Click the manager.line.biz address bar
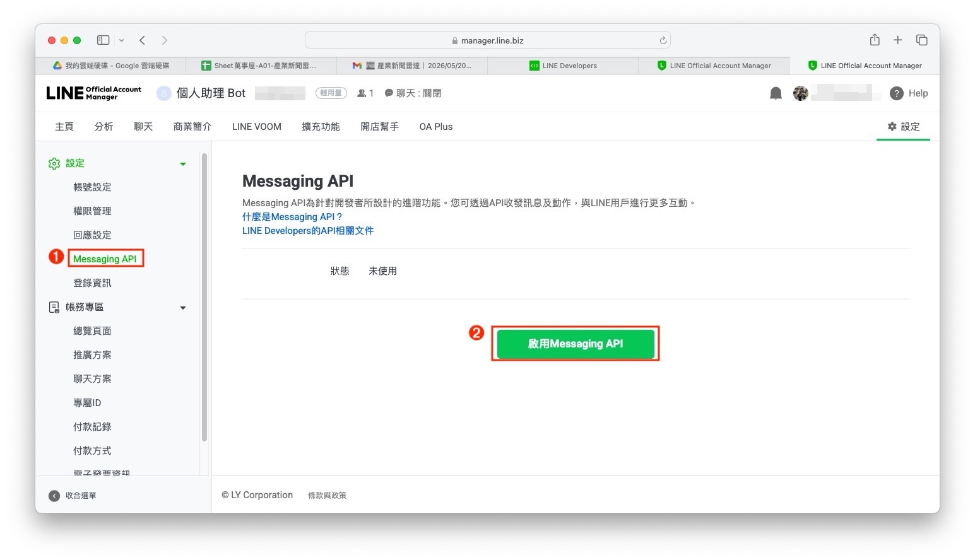 [x=487, y=40]
